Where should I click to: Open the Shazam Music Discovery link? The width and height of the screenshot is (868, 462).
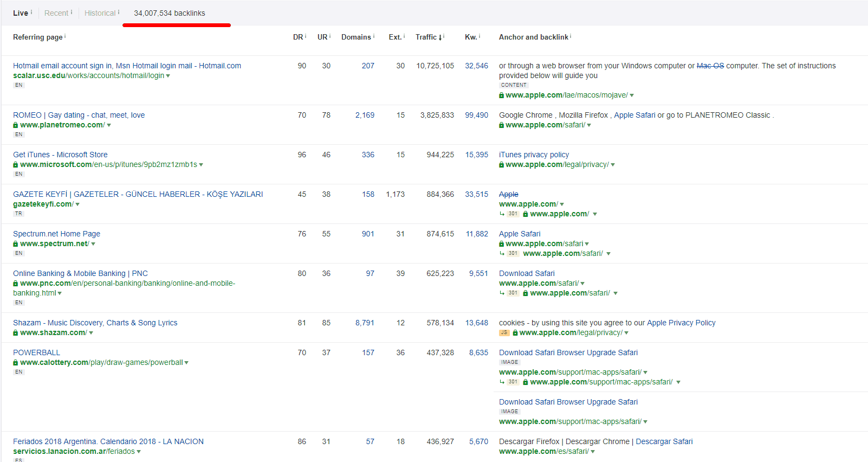(x=95, y=323)
